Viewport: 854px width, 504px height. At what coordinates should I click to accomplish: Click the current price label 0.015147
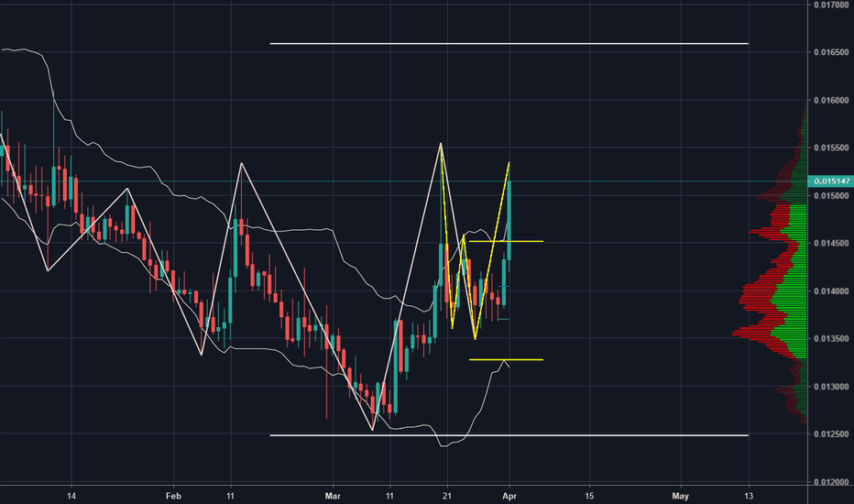pos(830,181)
